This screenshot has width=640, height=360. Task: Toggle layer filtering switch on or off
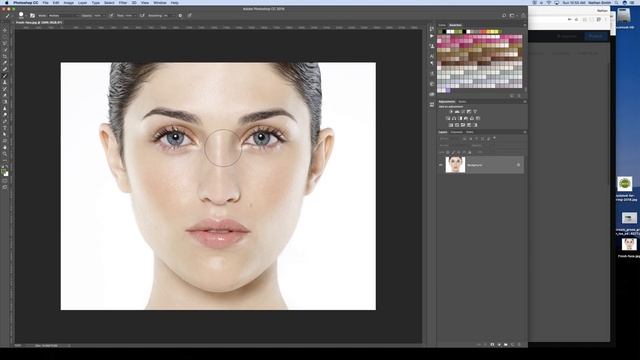(494, 138)
